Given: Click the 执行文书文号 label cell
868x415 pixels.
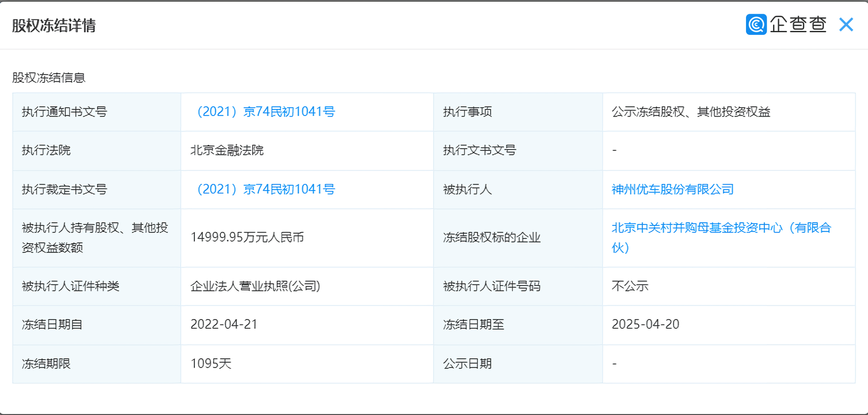Looking at the screenshot, I should [518, 150].
